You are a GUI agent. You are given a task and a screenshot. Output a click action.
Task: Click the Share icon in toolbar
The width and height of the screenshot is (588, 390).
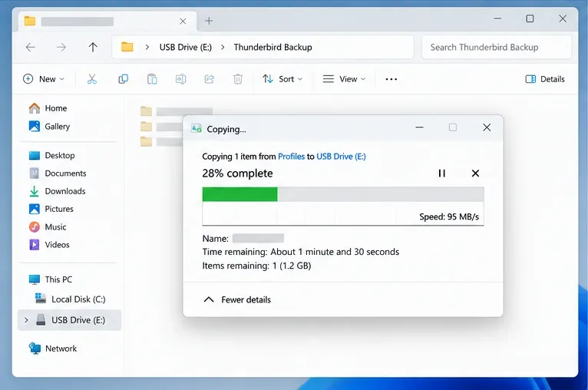[x=210, y=79]
